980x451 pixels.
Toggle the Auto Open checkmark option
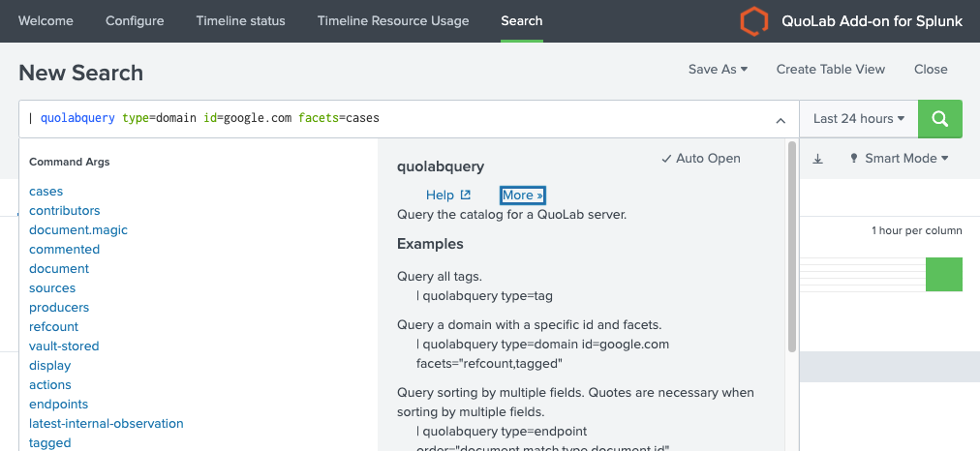click(x=701, y=159)
